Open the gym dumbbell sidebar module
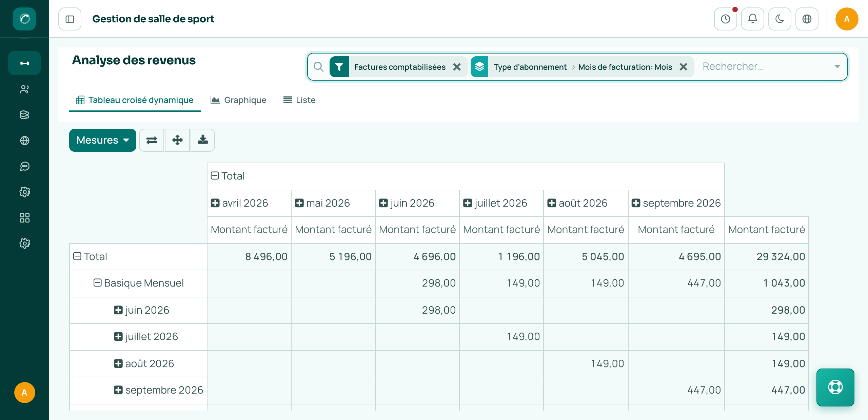The image size is (868, 420). point(24,63)
